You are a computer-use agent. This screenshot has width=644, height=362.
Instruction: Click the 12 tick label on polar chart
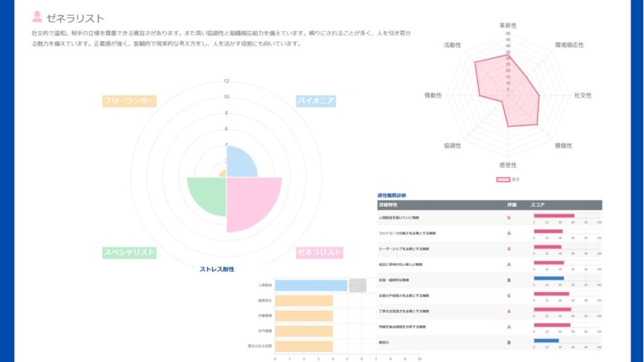click(x=227, y=81)
